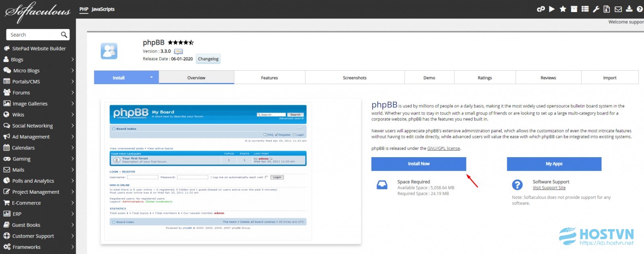Open demos with the play icon

coord(552,9)
